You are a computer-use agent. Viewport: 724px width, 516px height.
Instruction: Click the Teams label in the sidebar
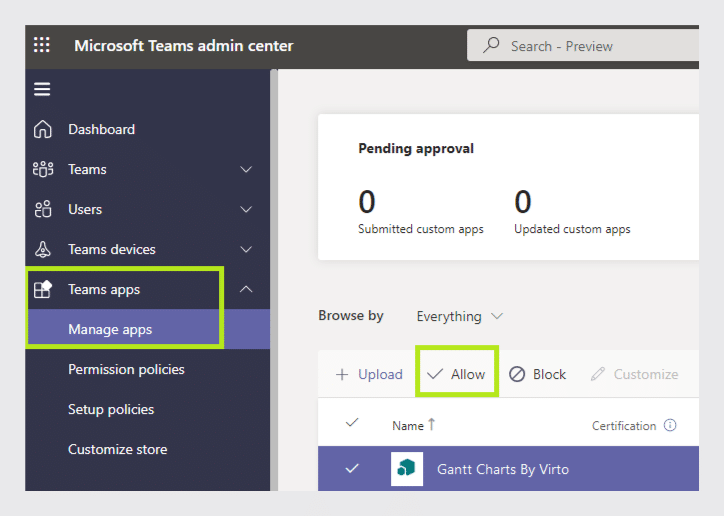tap(87, 169)
